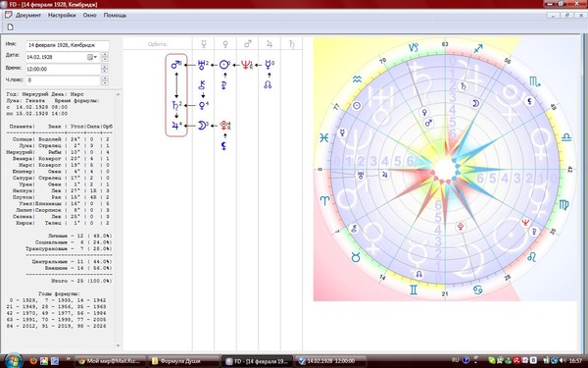Switch to Мой мир@Mail.Ru taskbar window

pyautogui.click(x=110, y=361)
